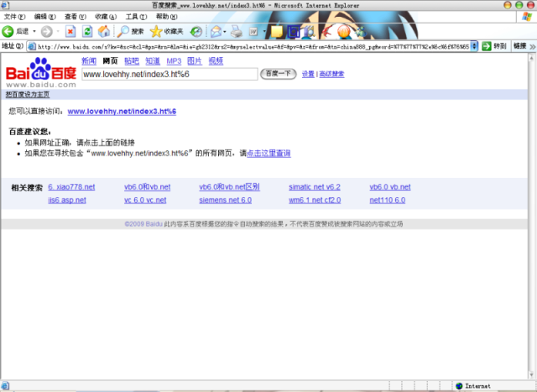Open the address bar URL dropdown
Viewport: 537px width, 392px height.
(x=474, y=46)
